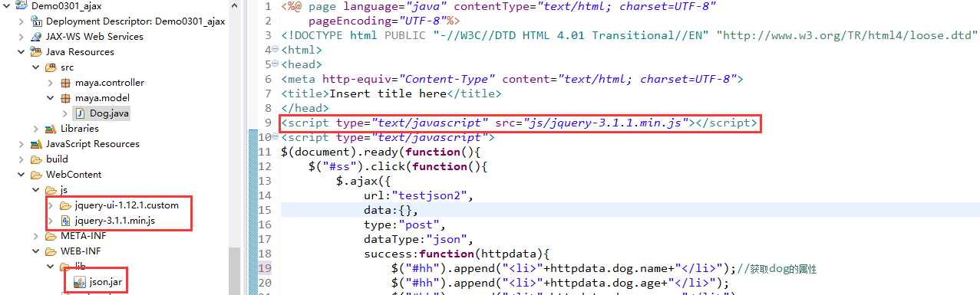Expand the jquery-ui-1.12.1.custom folder node
The image size is (980, 295).
[51, 205]
